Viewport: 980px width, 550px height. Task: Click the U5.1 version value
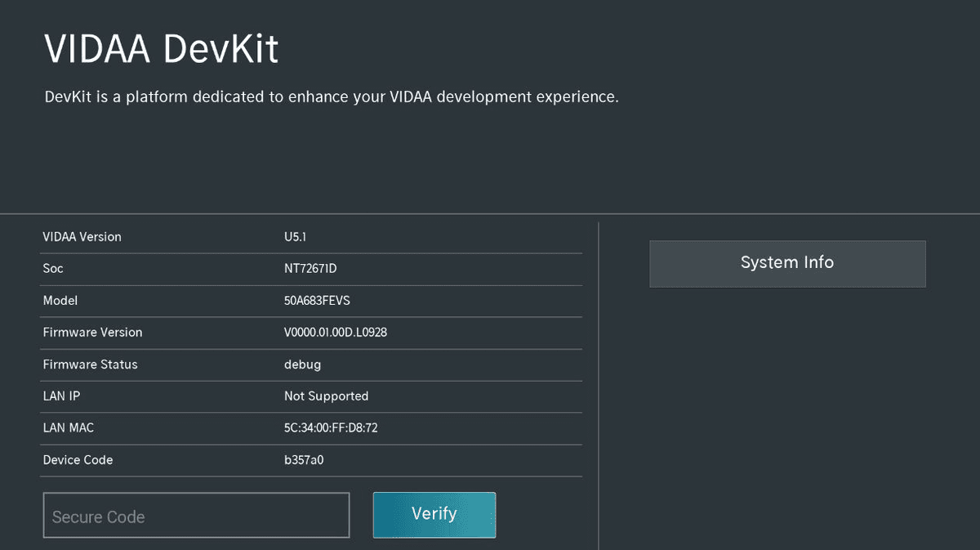coord(295,237)
